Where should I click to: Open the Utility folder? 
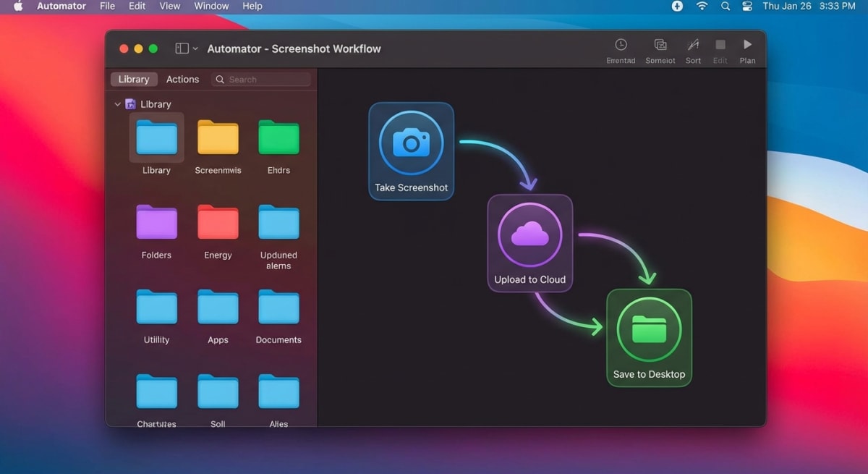(156, 306)
